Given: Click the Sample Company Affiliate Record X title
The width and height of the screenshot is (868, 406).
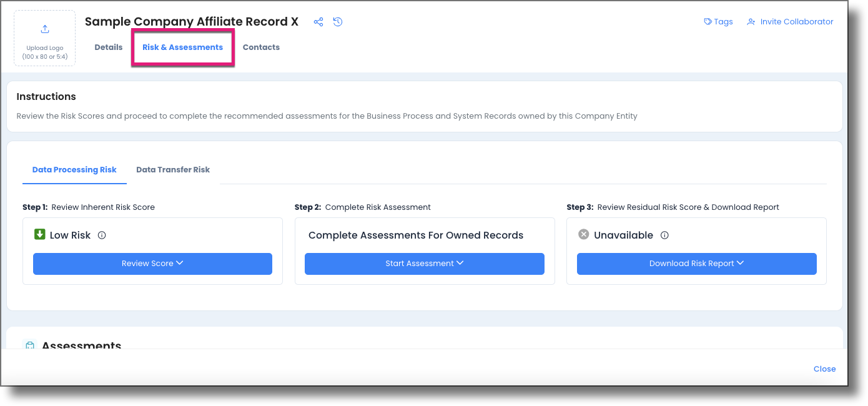Looking at the screenshot, I should point(191,21).
